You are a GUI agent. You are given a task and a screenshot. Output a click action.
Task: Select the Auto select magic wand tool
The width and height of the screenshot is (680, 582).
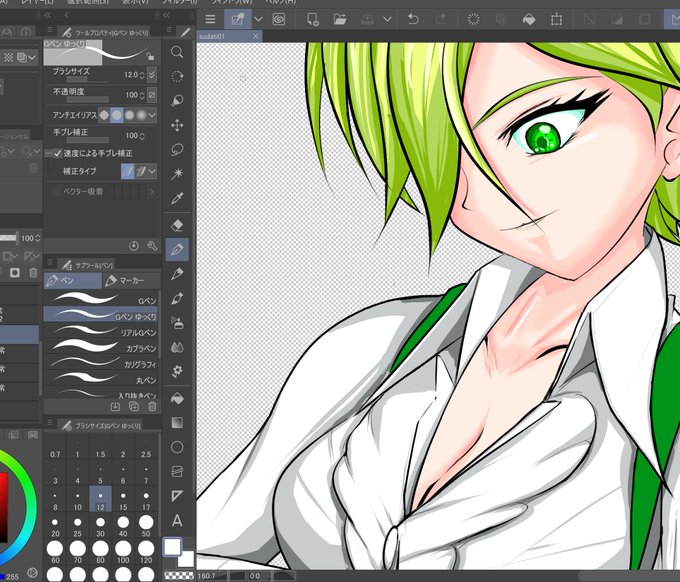pos(177,174)
